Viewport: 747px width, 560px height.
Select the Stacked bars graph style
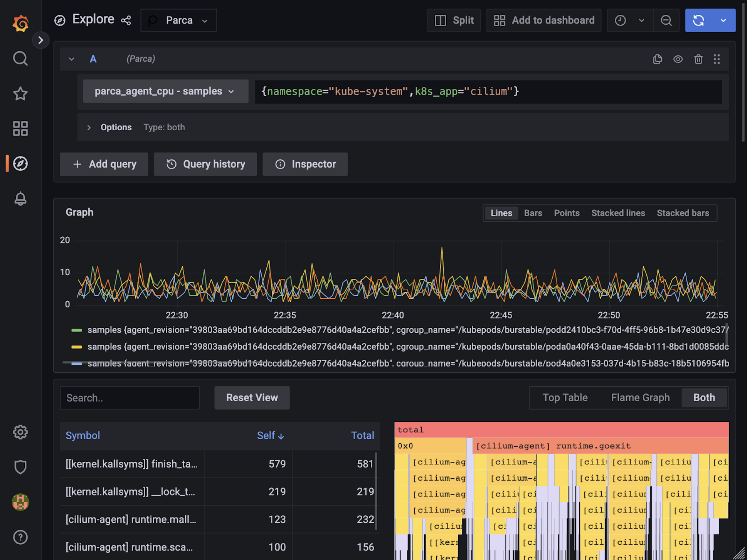[683, 213]
